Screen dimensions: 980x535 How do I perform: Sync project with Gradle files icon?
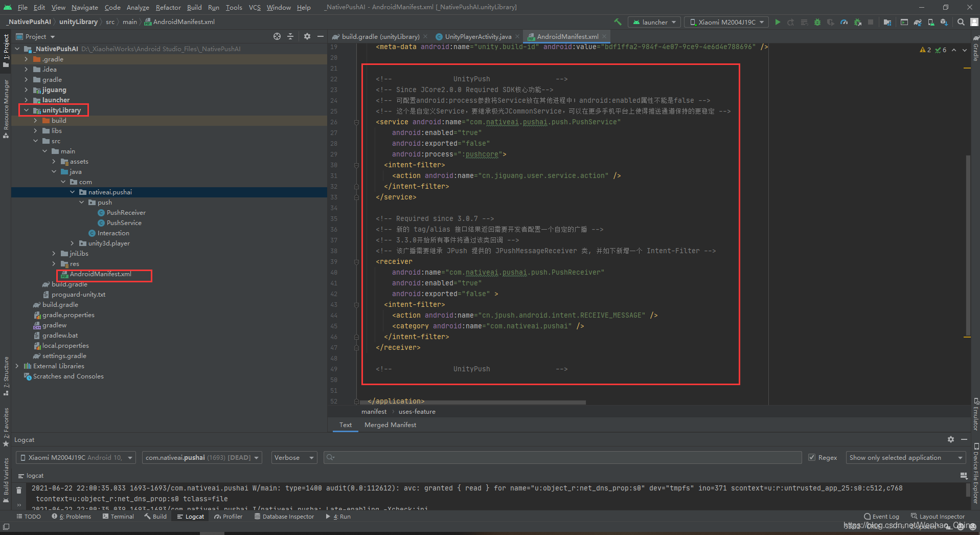(x=918, y=22)
